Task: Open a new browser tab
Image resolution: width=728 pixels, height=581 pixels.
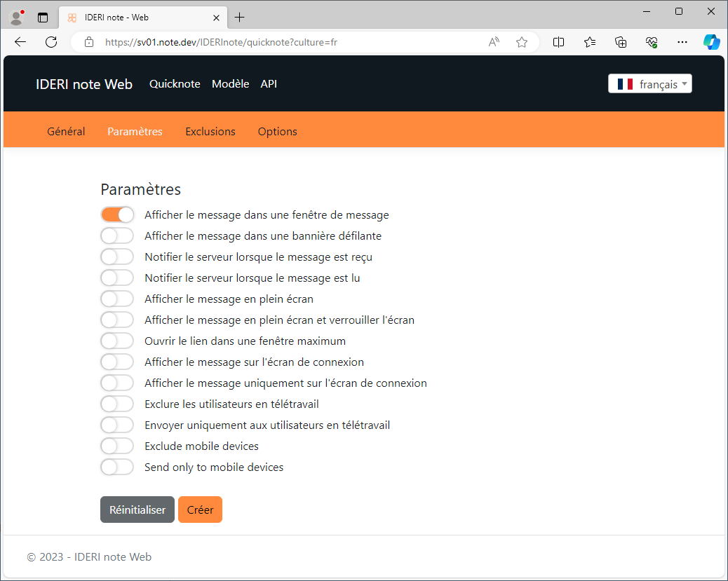Action: pyautogui.click(x=240, y=18)
